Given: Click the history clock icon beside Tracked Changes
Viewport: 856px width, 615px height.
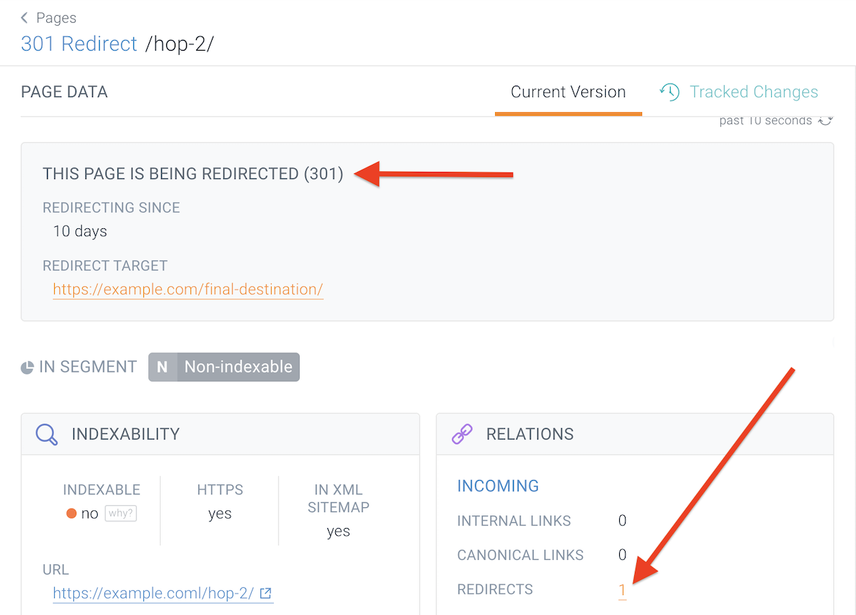Looking at the screenshot, I should click(669, 91).
